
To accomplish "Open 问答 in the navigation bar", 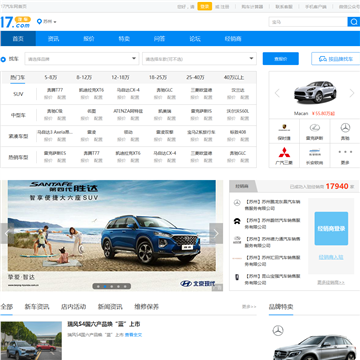I will click(x=159, y=39).
